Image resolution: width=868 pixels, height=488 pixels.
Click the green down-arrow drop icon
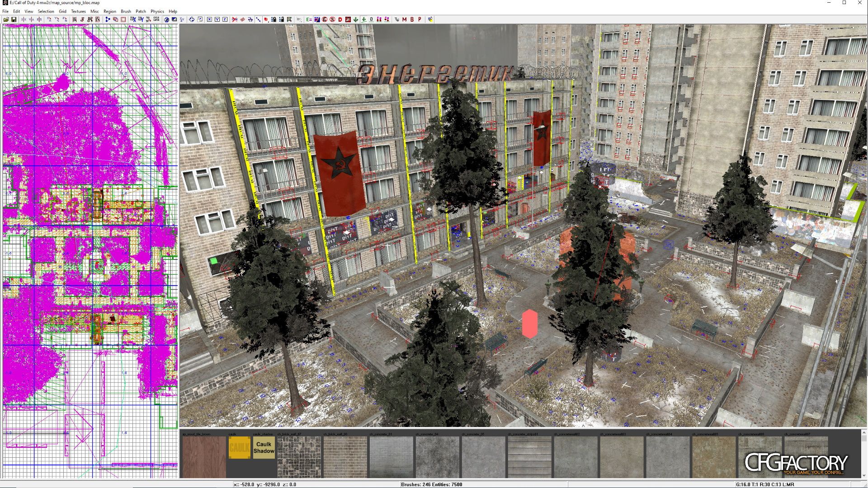tap(356, 19)
